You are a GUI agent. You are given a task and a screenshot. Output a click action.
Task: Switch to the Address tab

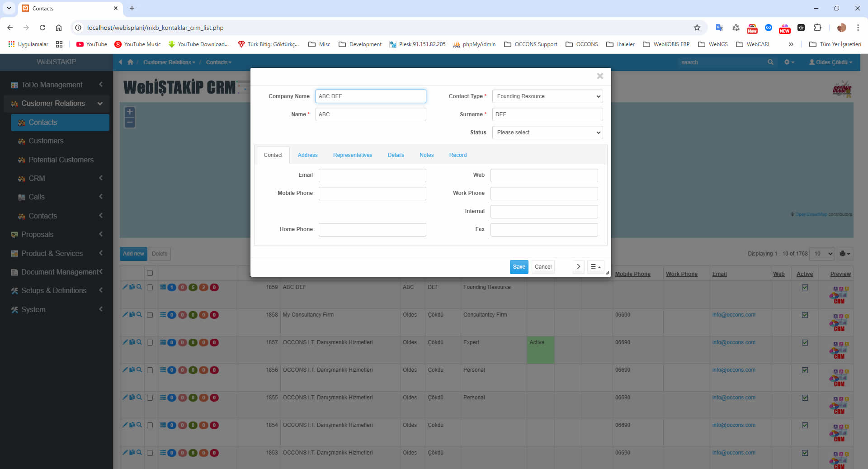(307, 155)
